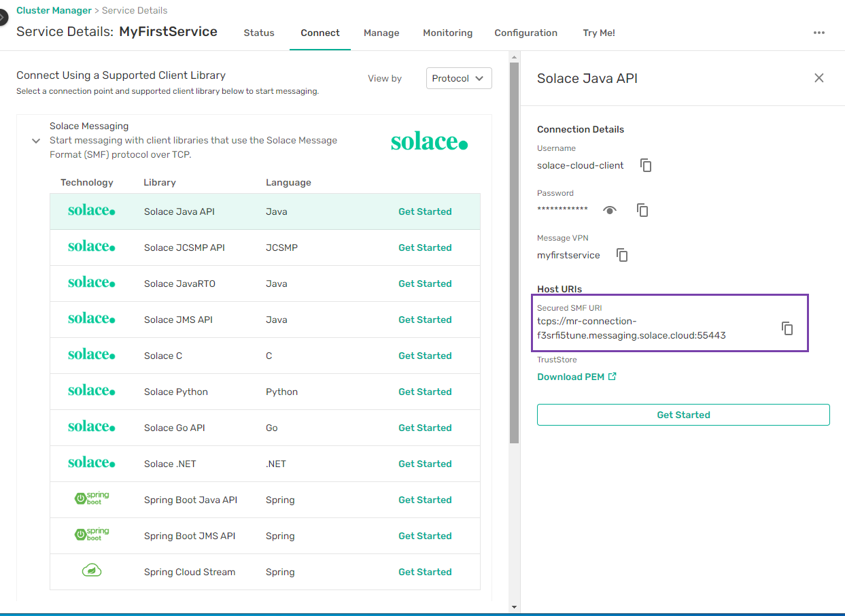Click the Spring Cloud Stream icon
Viewport: 845px width, 616px height.
click(92, 572)
